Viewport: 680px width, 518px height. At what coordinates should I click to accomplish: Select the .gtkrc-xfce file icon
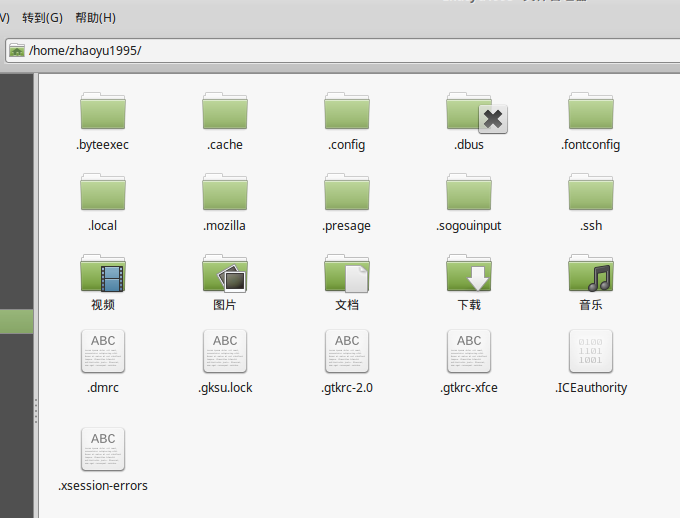pos(469,351)
